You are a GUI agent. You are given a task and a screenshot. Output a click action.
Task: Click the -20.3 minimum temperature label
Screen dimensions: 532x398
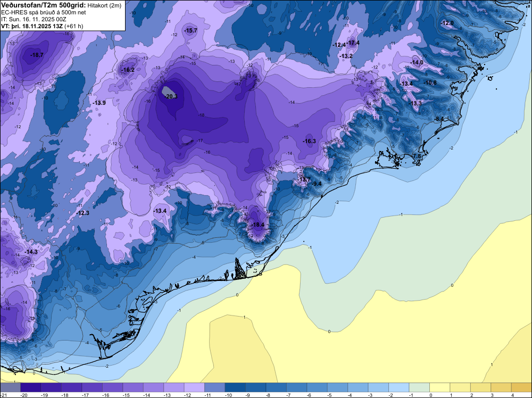tap(171, 96)
